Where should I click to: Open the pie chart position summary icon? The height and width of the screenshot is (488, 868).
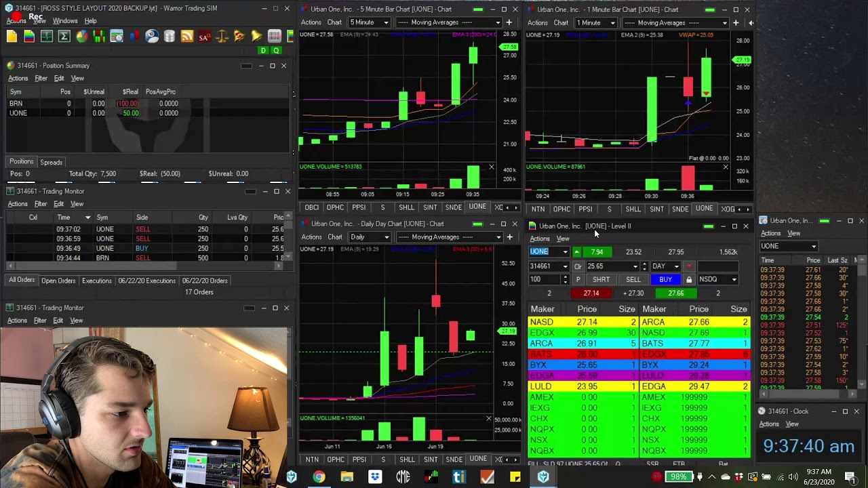coord(82,37)
